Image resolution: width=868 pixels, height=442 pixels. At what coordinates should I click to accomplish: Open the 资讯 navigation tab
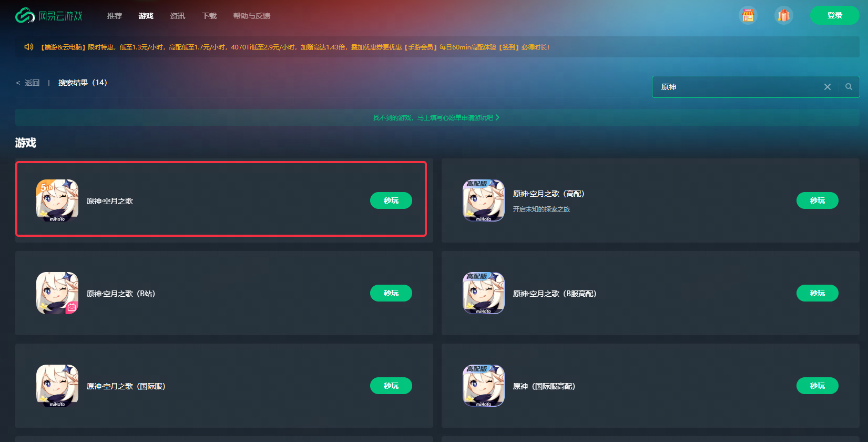(178, 16)
